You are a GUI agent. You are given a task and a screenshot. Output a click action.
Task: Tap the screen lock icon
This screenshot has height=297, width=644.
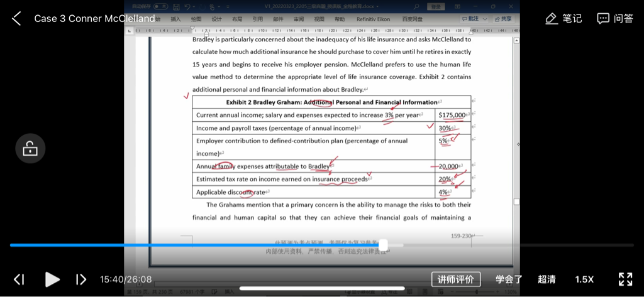30,149
